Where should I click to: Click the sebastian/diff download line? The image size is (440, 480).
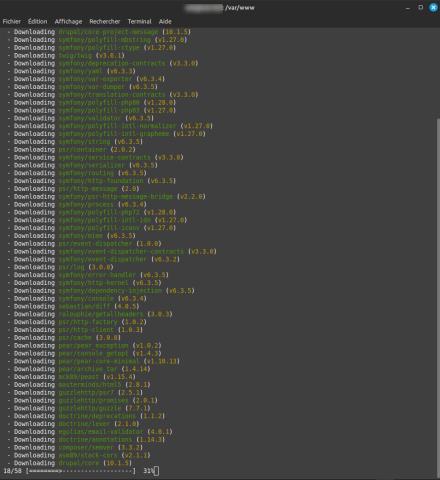(x=73, y=306)
